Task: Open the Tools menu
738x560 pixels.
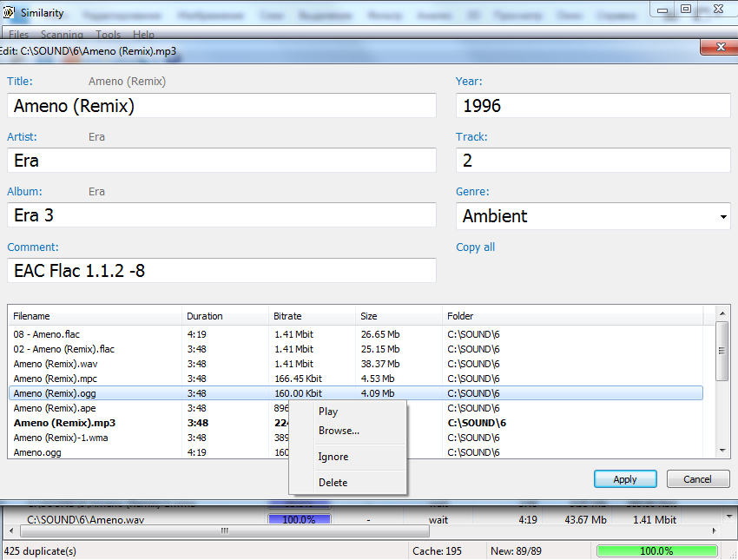Action: click(x=109, y=35)
